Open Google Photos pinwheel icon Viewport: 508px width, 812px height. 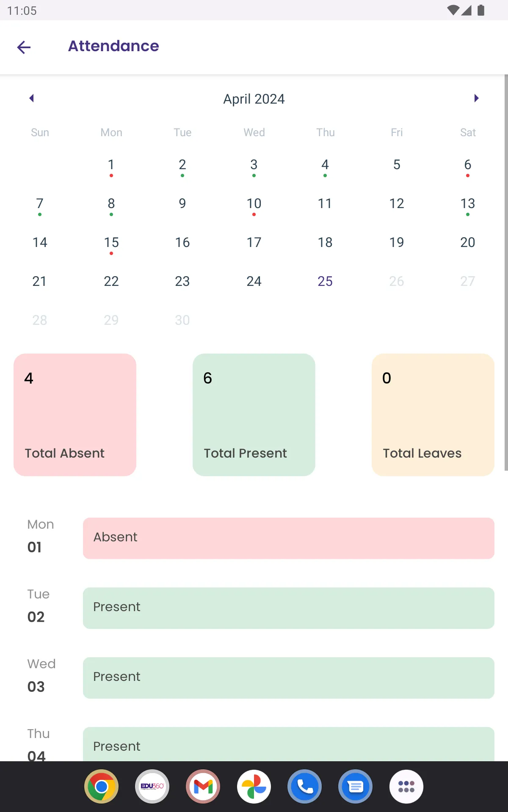pyautogui.click(x=254, y=787)
